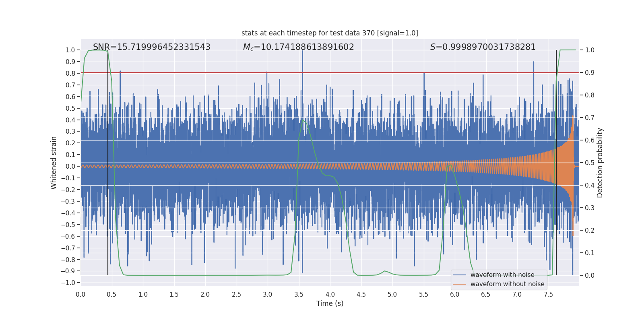Click the −0.9 whitened strain tick label
Viewport: 644px width, 322px height.
(x=68, y=271)
